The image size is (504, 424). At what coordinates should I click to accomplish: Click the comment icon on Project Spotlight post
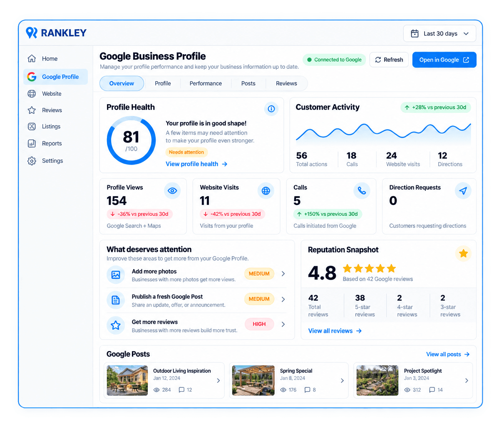point(432,390)
